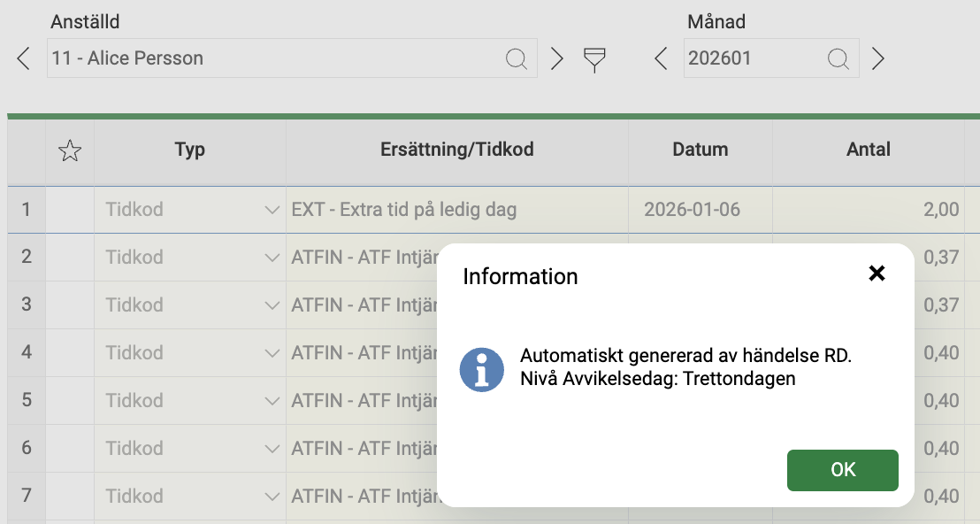The height and width of the screenshot is (524, 980).
Task: Close the Information dialog with X
Action: [x=877, y=274]
